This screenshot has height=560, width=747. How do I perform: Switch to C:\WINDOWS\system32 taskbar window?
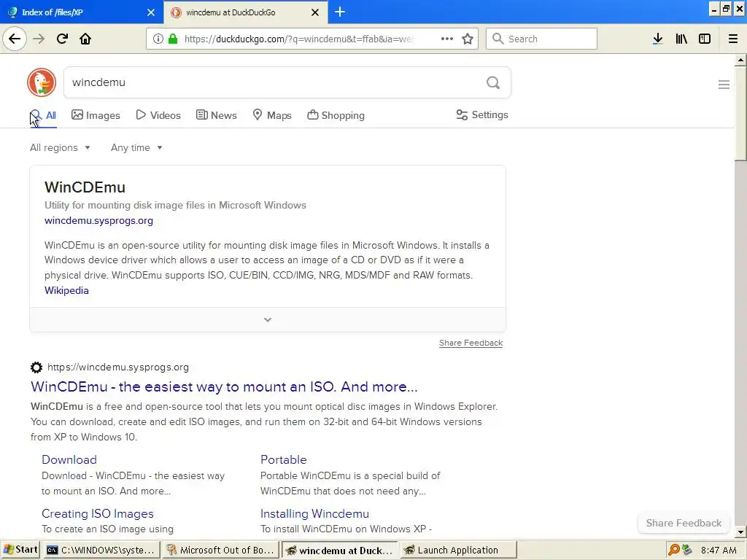coord(101,550)
